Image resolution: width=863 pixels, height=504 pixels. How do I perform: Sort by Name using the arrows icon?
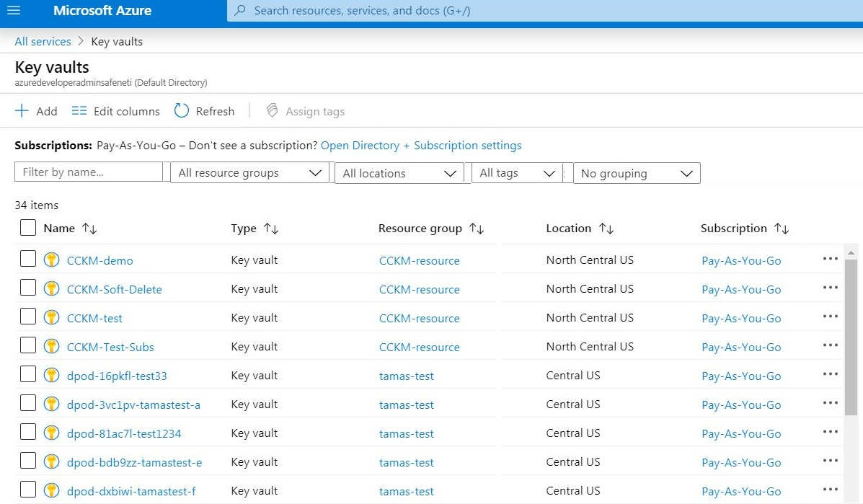pyautogui.click(x=89, y=229)
